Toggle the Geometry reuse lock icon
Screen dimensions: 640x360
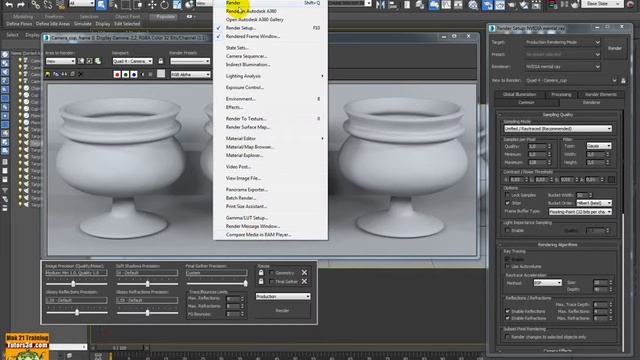(x=261, y=272)
